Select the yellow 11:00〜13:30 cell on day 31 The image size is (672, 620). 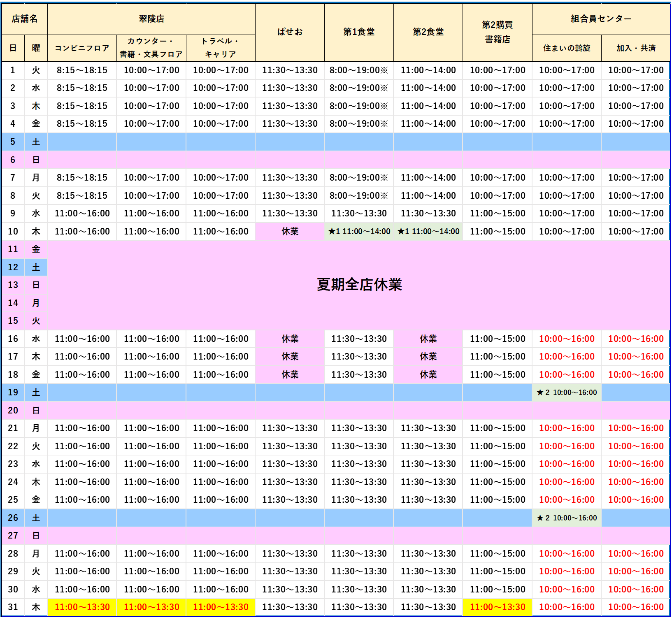(81, 607)
